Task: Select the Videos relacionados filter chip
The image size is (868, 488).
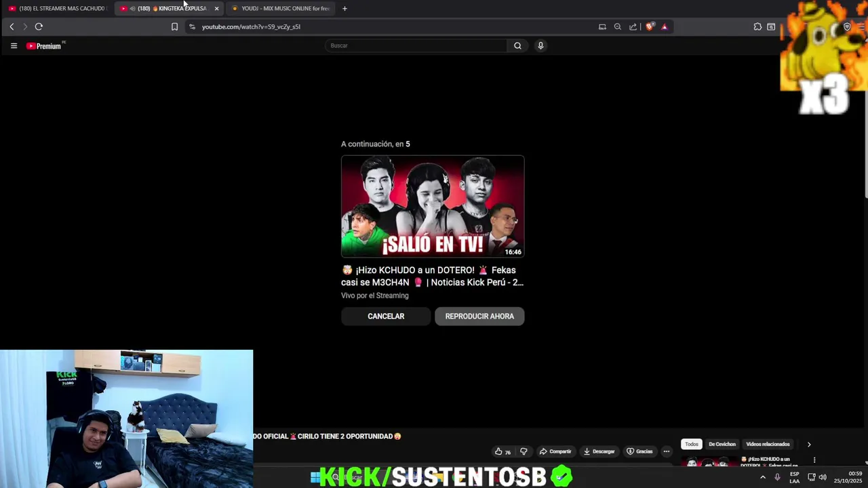Action: click(x=768, y=444)
